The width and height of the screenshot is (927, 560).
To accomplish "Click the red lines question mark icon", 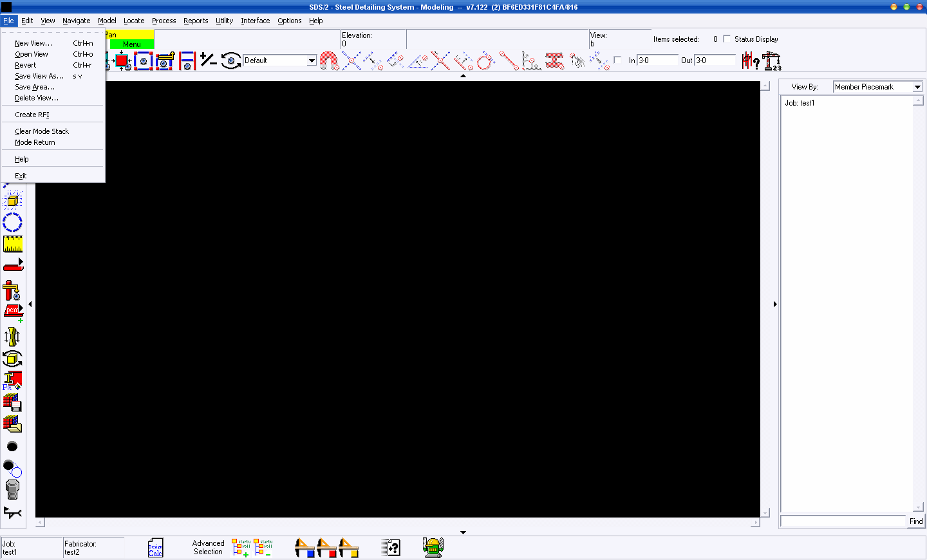I will pyautogui.click(x=751, y=61).
